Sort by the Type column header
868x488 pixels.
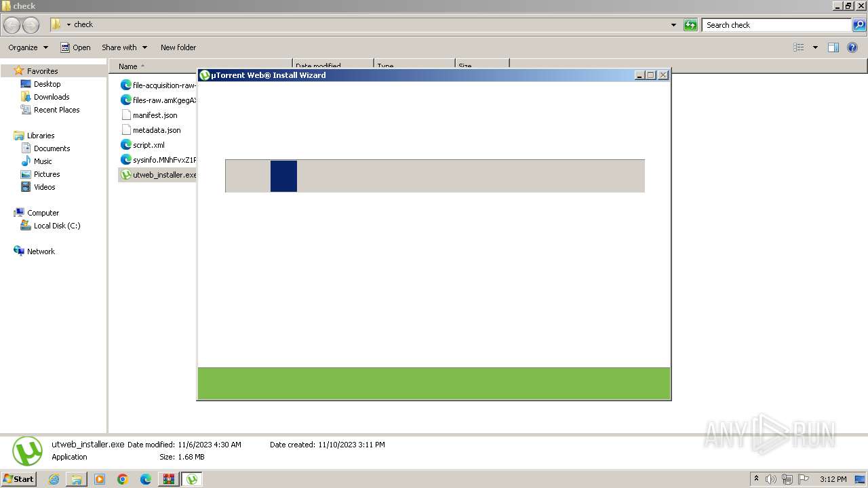click(414, 64)
